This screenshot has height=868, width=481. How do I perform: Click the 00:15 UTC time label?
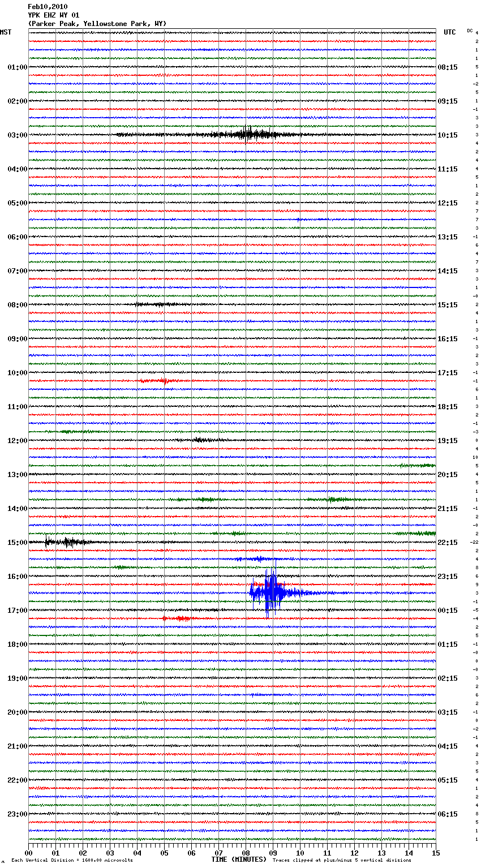pyautogui.click(x=448, y=611)
